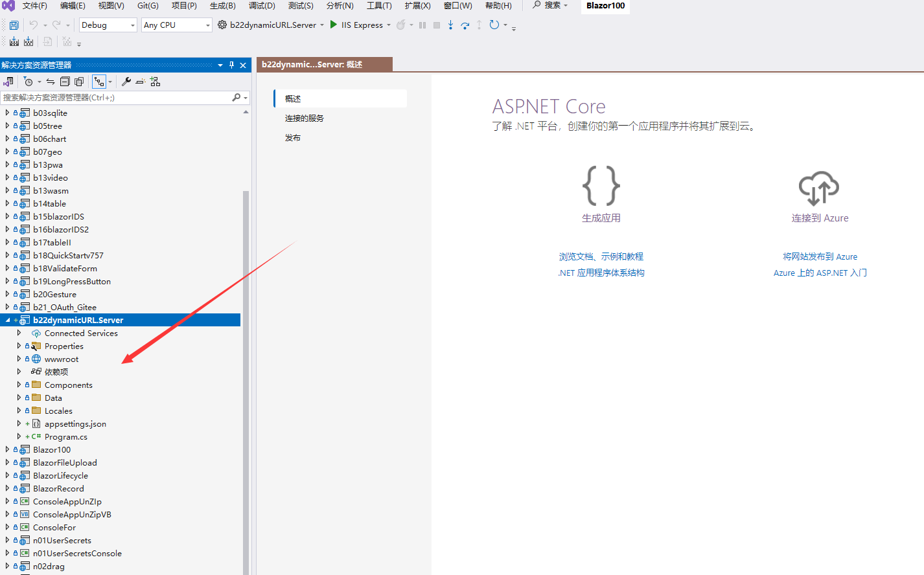Open the 扩展(X) menu

[417, 6]
